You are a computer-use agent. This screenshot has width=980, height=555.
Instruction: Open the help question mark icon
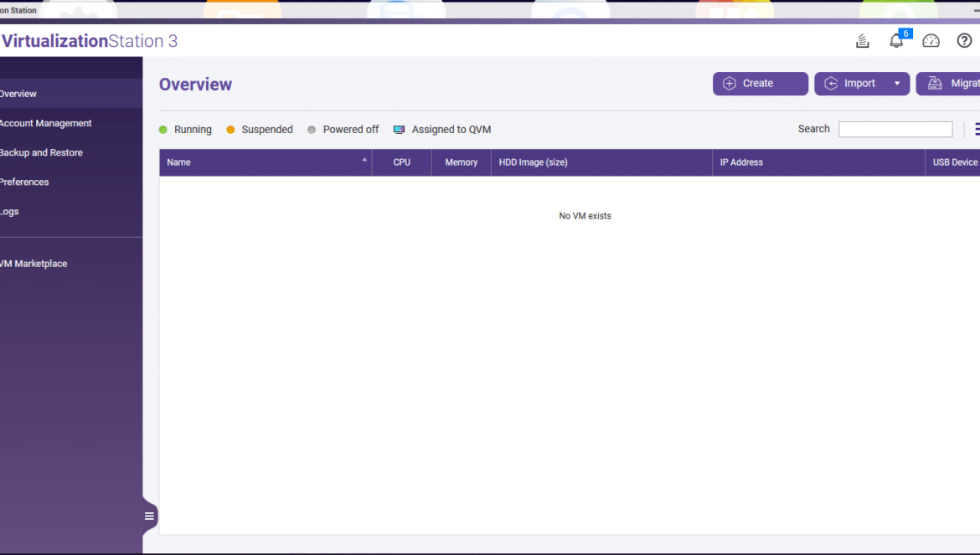pos(964,40)
